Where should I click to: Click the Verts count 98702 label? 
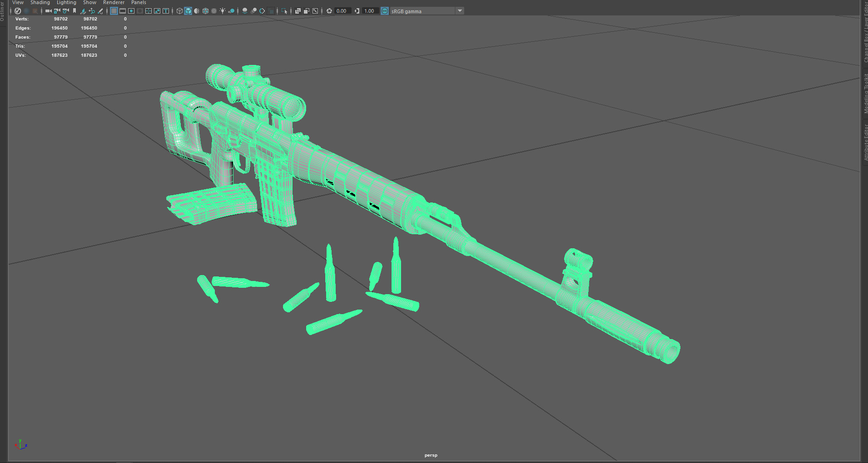coord(60,19)
